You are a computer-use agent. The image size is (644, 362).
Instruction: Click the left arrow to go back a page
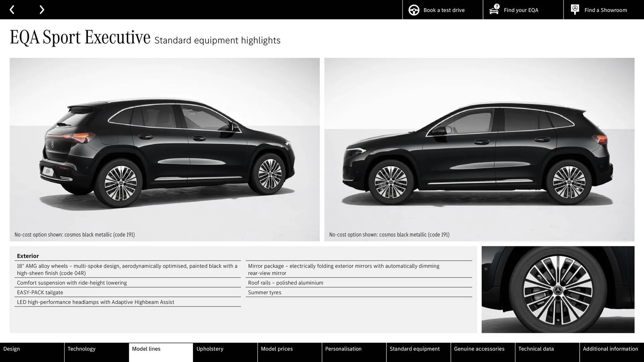(12, 9)
